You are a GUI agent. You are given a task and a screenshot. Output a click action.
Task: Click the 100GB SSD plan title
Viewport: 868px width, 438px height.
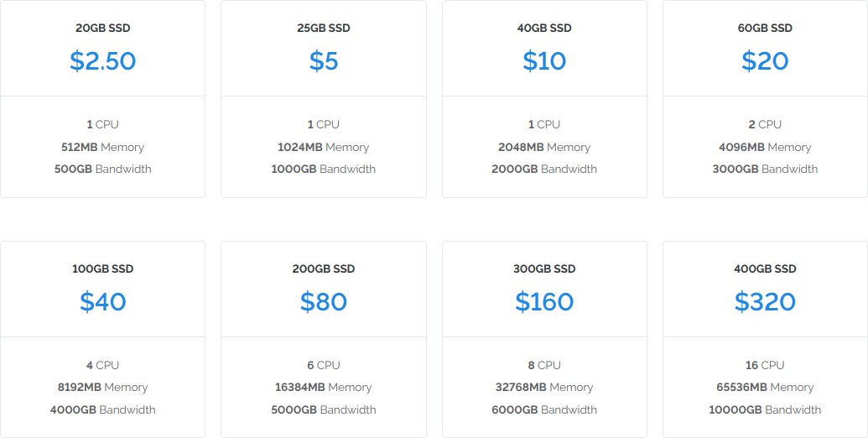(102, 269)
